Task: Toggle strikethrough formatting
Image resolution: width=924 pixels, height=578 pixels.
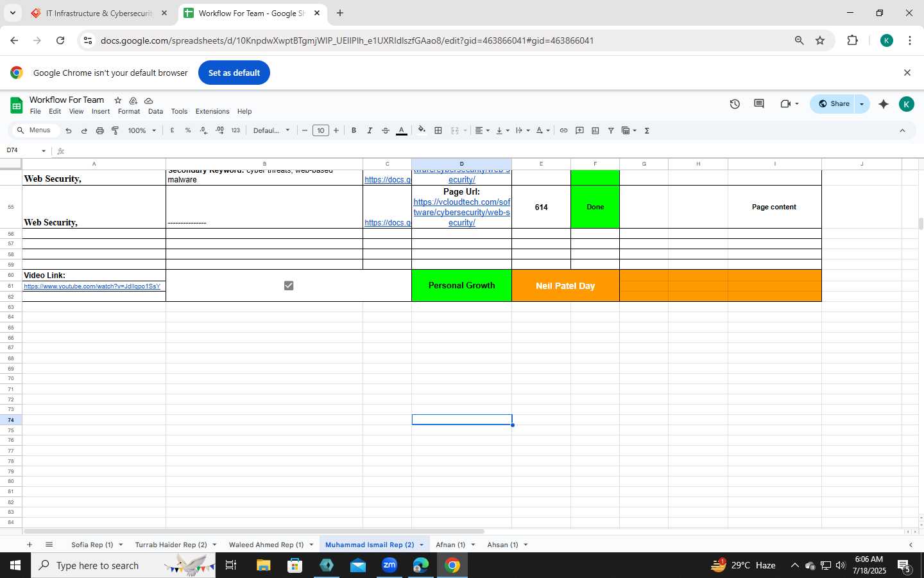Action: 386,130
